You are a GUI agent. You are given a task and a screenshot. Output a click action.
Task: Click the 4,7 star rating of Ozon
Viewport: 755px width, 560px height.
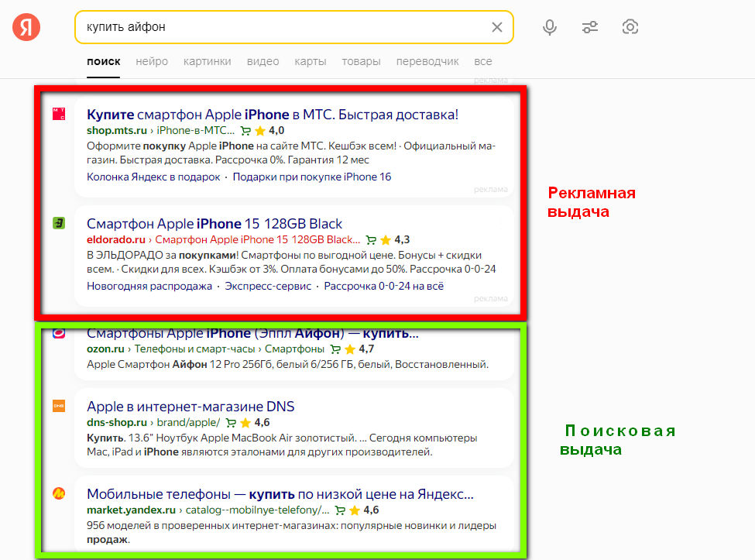point(359,349)
